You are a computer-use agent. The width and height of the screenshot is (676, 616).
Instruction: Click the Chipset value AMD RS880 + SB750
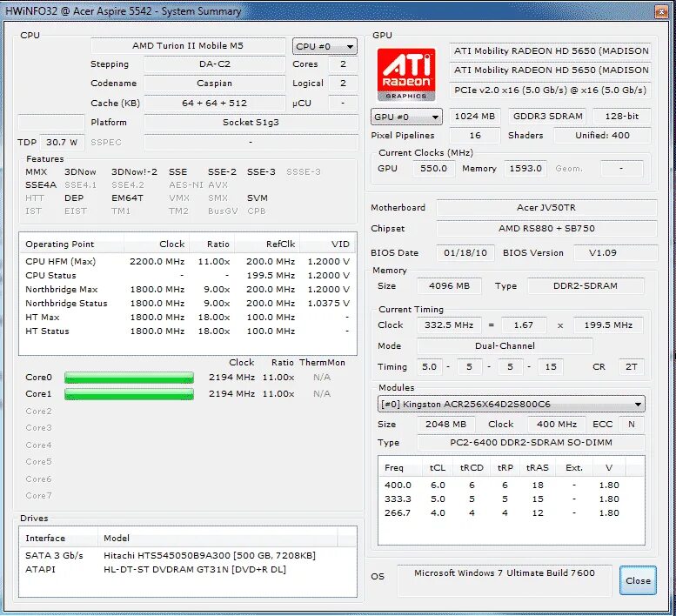click(546, 229)
